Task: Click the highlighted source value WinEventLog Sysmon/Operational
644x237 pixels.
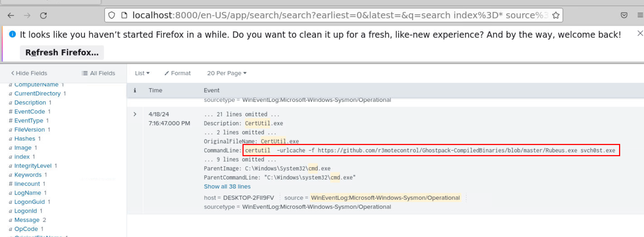Action: point(385,198)
